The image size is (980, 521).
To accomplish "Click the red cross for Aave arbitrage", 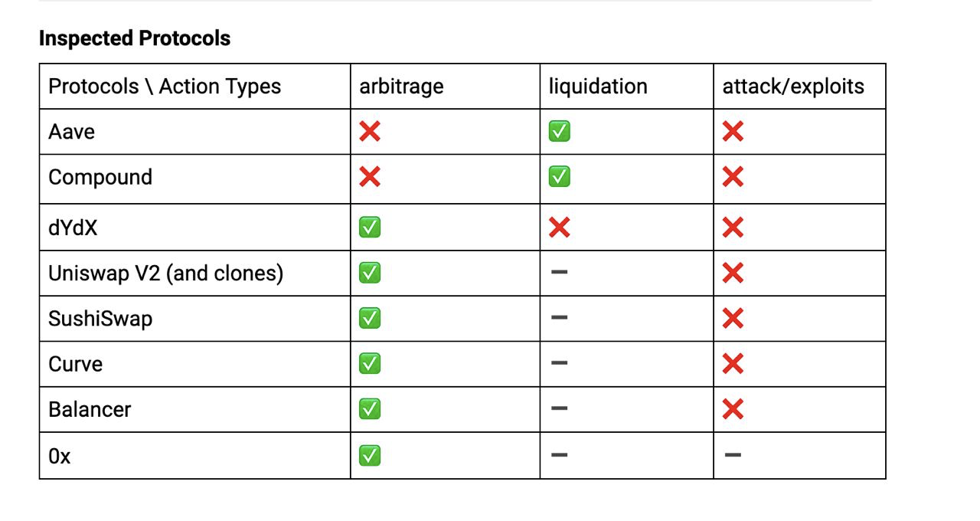I will (370, 132).
